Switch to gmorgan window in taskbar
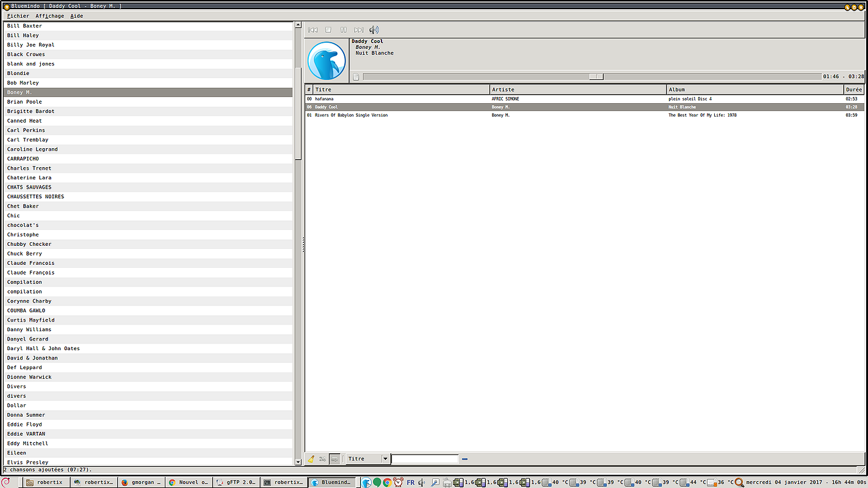Viewport: 868px width, 488px height. pos(141,482)
